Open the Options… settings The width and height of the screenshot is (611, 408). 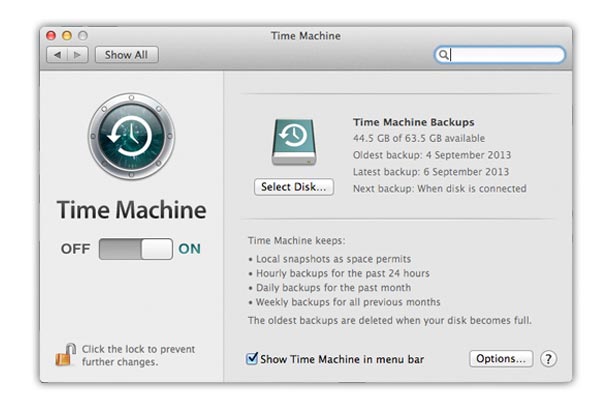[x=501, y=359]
